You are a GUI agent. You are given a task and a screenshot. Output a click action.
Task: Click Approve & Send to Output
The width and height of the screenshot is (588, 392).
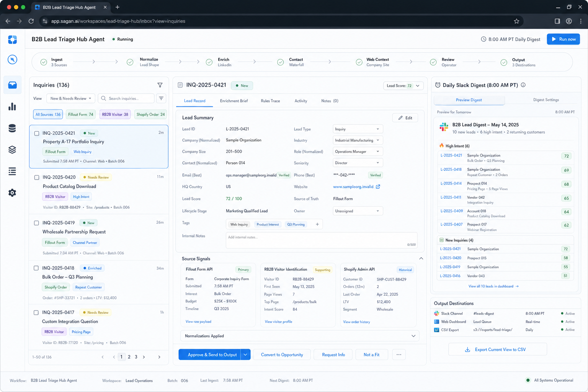click(210, 354)
